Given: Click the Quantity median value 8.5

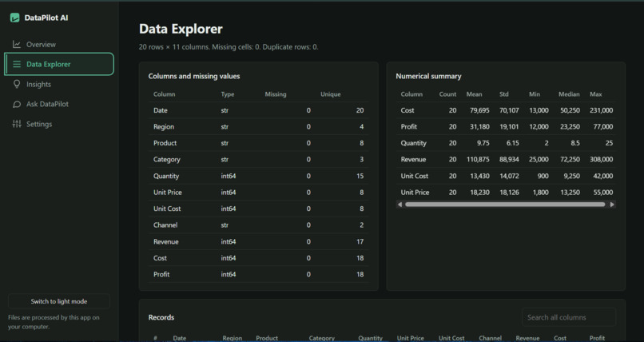Looking at the screenshot, I should pos(575,143).
